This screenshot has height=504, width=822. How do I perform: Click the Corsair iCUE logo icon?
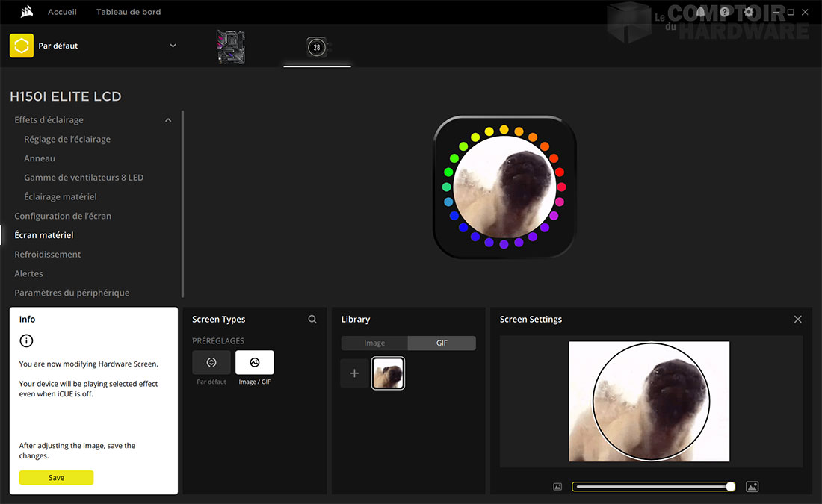coord(25,12)
